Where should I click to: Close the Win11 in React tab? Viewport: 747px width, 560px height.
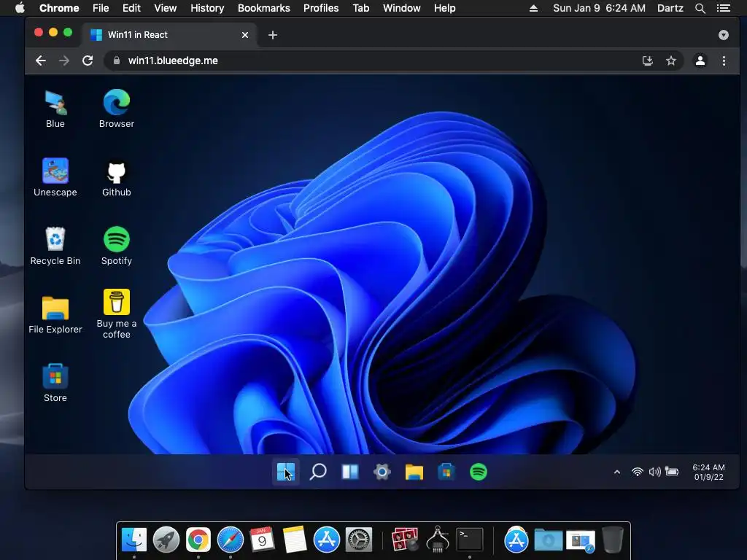(245, 35)
